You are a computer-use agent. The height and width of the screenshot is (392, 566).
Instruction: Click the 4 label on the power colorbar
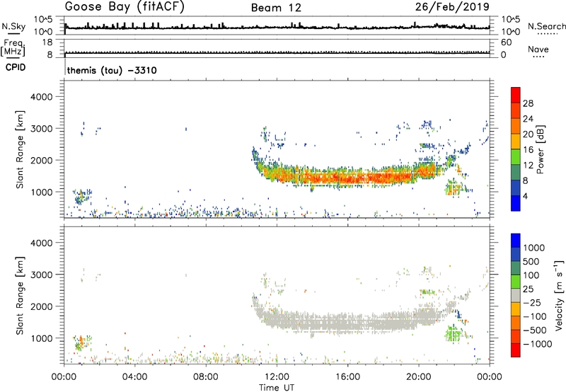tap(526, 196)
